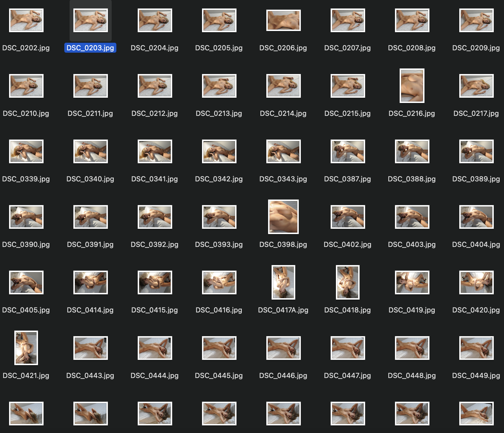Click the DSC_0392.jpg filename label
The image size is (504, 433).
(155, 244)
